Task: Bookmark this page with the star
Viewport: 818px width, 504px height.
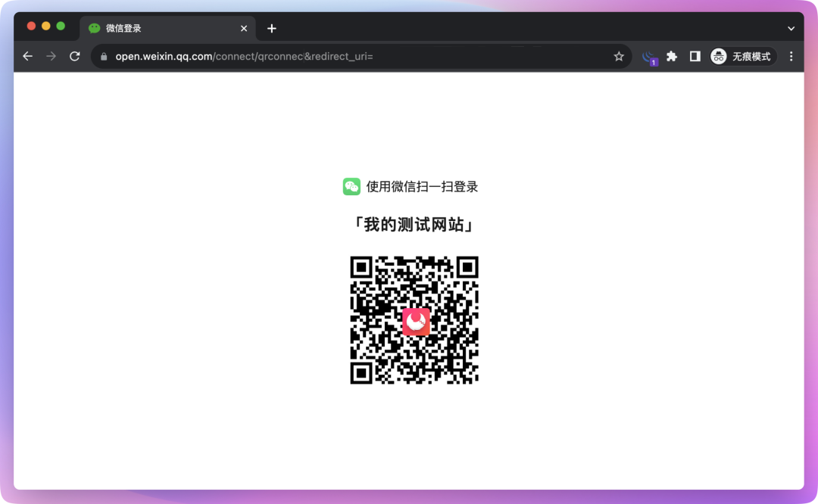Action: click(x=619, y=56)
